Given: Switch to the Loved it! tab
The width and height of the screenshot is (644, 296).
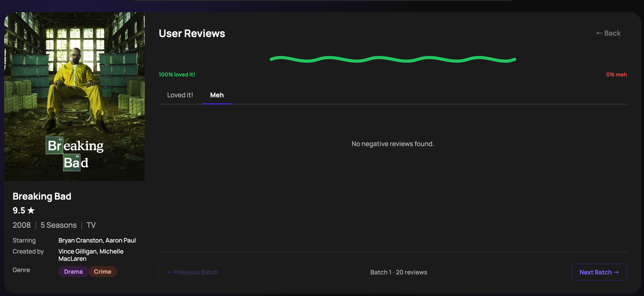Looking at the screenshot, I should [x=180, y=95].
